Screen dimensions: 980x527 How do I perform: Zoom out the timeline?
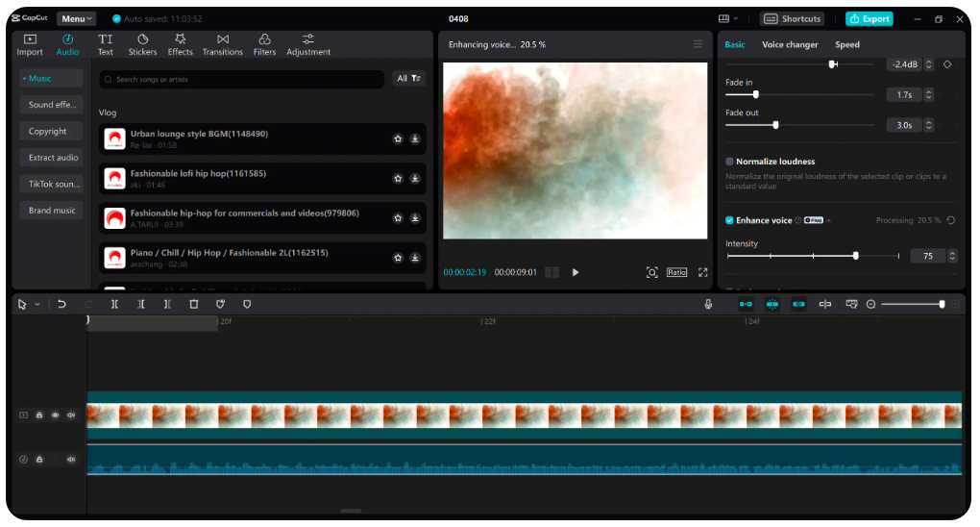click(870, 304)
